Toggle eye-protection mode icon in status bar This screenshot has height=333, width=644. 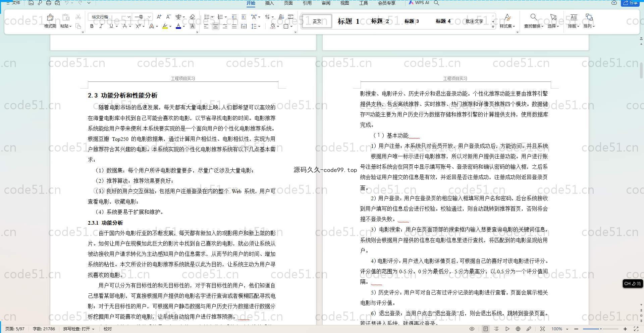(x=472, y=329)
